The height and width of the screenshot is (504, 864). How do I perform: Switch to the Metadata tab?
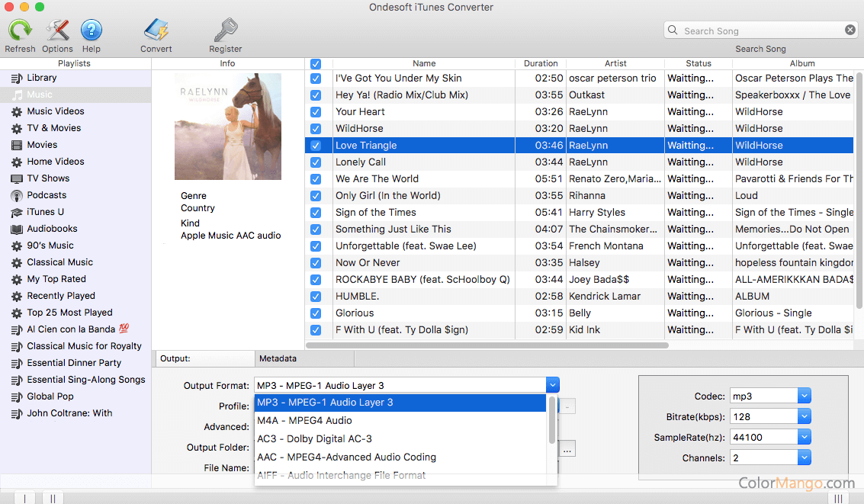pos(278,358)
